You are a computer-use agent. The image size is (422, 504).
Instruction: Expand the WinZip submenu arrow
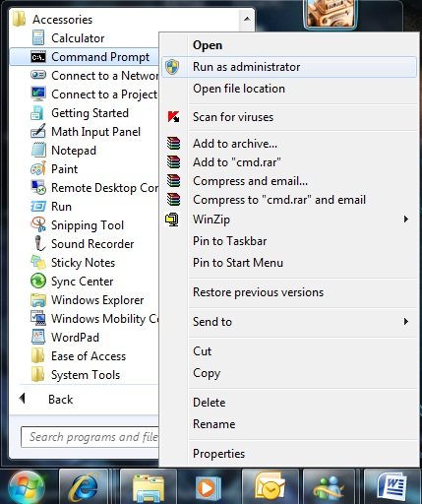point(406,219)
